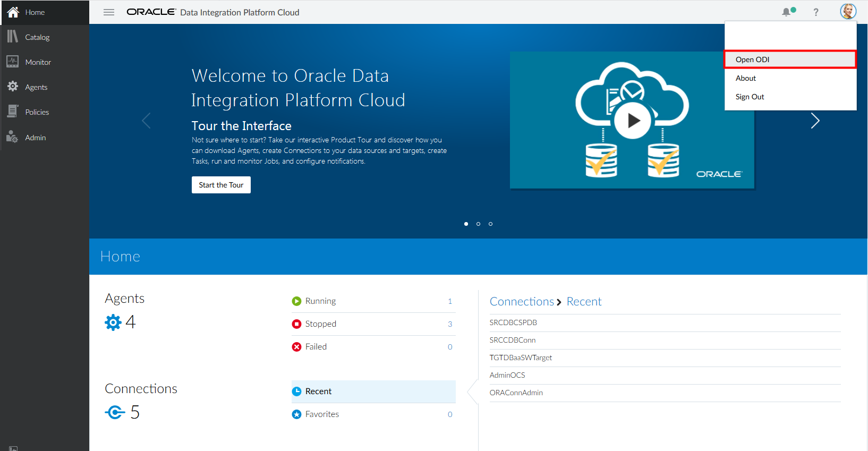Click the Monitor icon in sidebar
Screen dimensions: 868x451
pyautogui.click(x=13, y=62)
